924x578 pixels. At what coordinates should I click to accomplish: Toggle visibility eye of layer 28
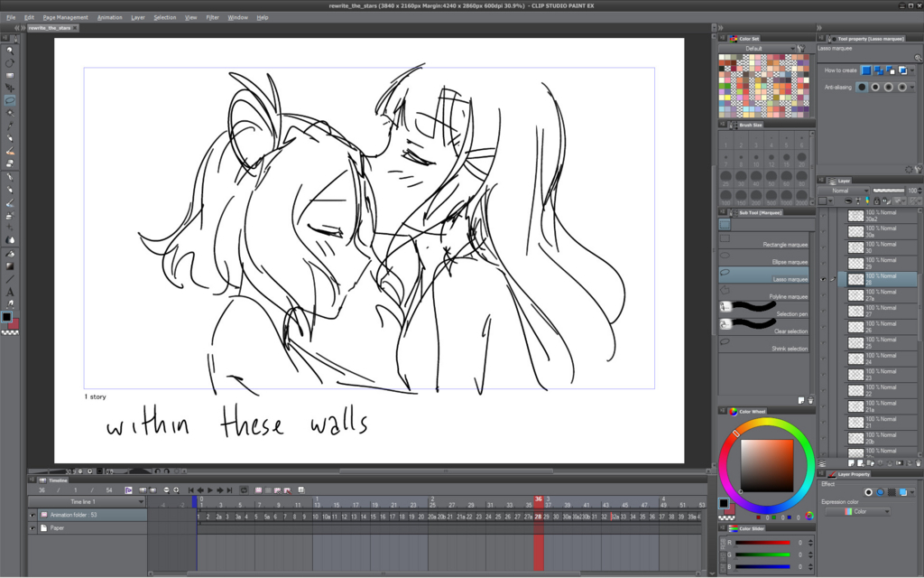coord(823,280)
